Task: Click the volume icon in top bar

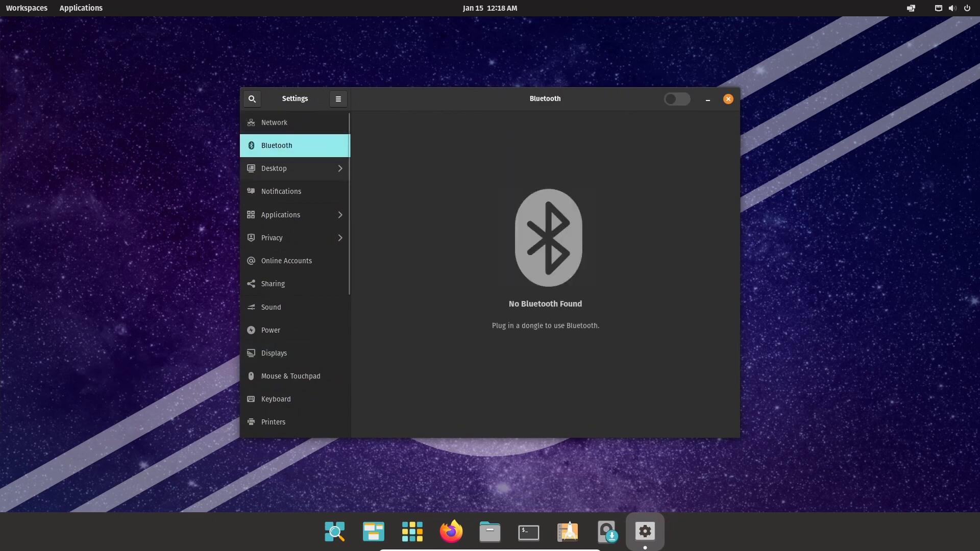Action: 952,8
